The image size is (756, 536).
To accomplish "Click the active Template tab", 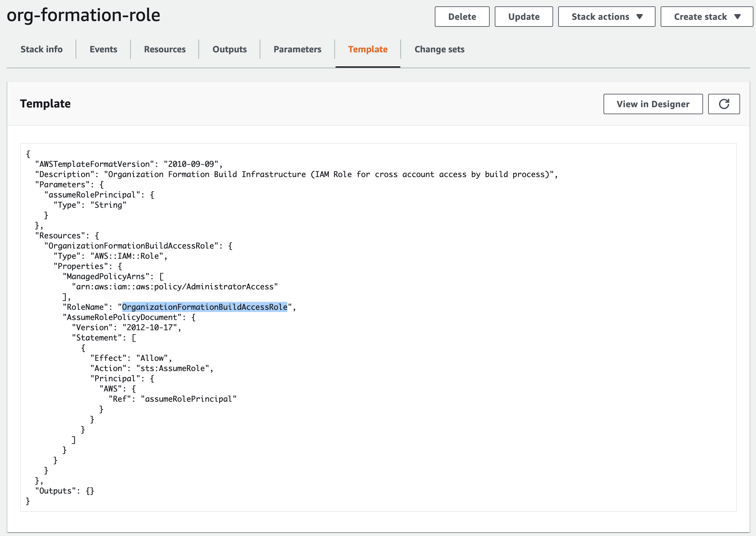I will coord(367,49).
